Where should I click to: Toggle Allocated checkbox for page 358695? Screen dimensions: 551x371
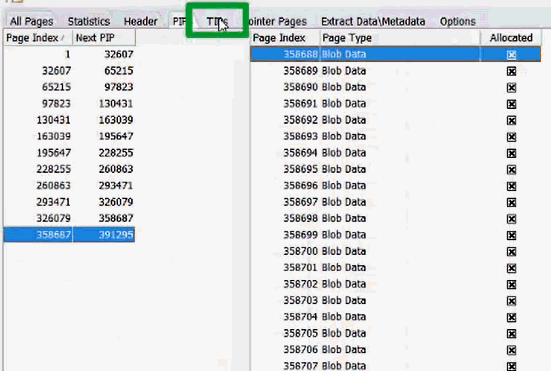(x=511, y=169)
